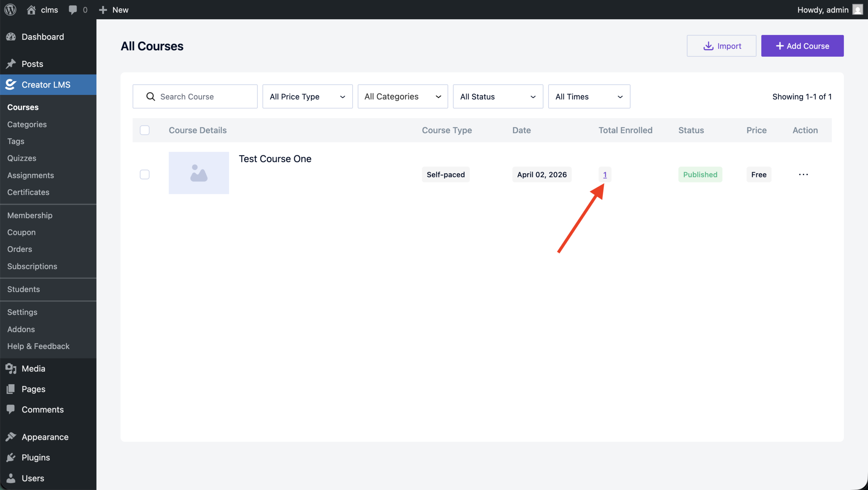868x490 pixels.
Task: Click the Plugins plug icon
Action: [11, 457]
